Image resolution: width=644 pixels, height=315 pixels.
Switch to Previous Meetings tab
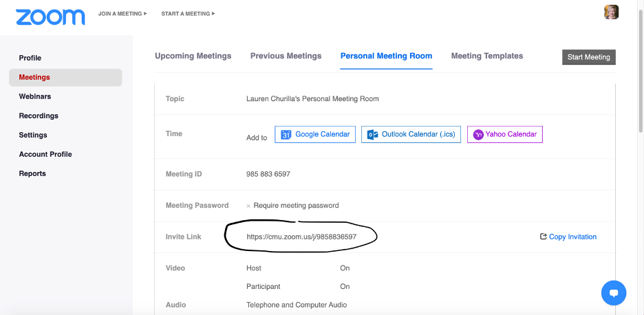point(286,56)
